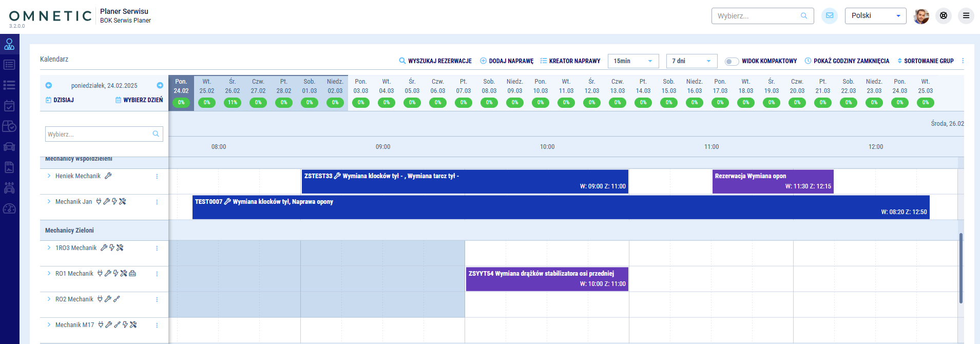Open the hamburger menu in top right
980x344 pixels.
click(x=966, y=15)
